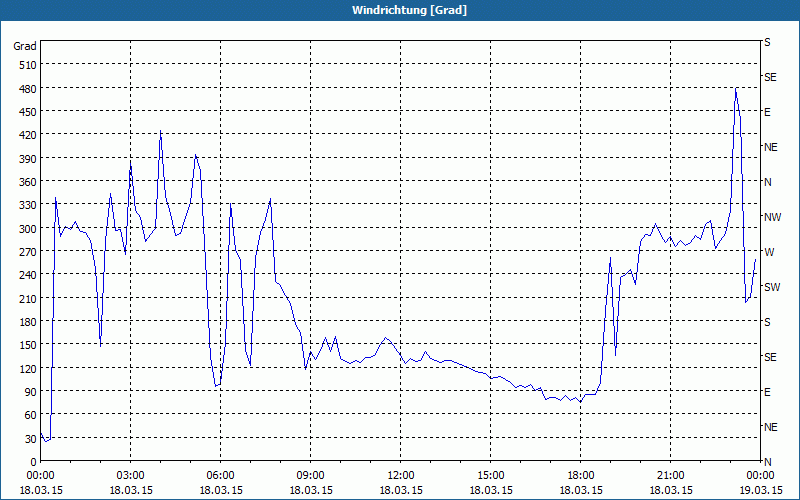Click the 21:00 time label
800x500 pixels.
click(670, 476)
